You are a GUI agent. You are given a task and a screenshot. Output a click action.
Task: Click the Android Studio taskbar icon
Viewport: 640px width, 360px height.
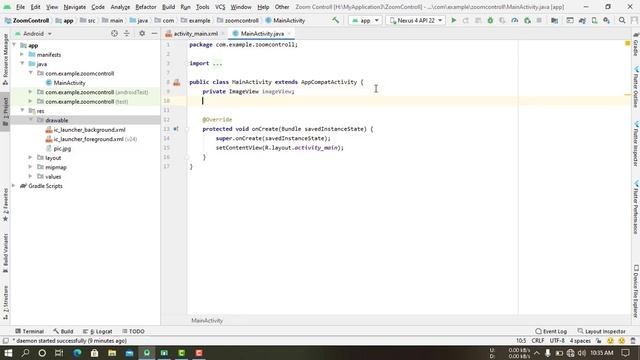coord(147,353)
